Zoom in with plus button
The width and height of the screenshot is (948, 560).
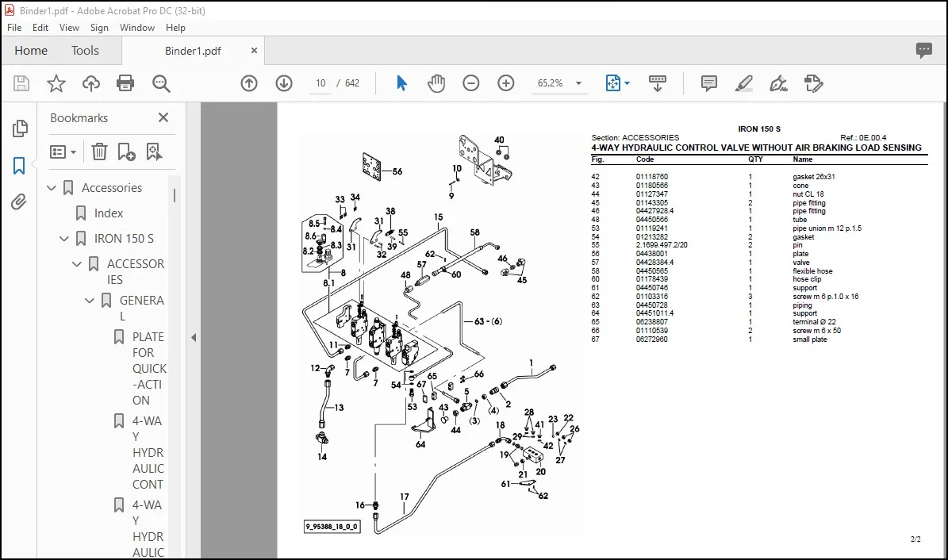coord(506,83)
